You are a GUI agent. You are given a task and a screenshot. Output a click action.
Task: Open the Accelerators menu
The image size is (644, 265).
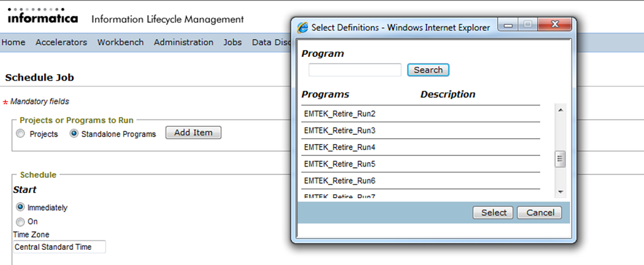click(x=61, y=42)
